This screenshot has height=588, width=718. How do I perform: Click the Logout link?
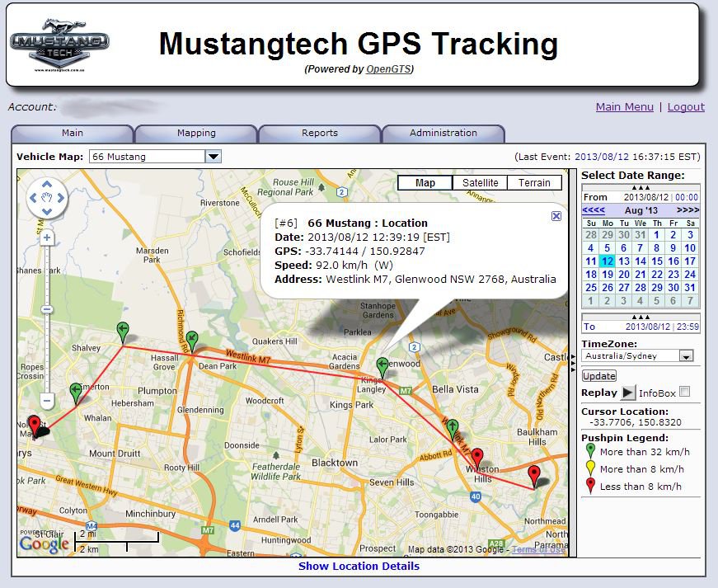686,106
